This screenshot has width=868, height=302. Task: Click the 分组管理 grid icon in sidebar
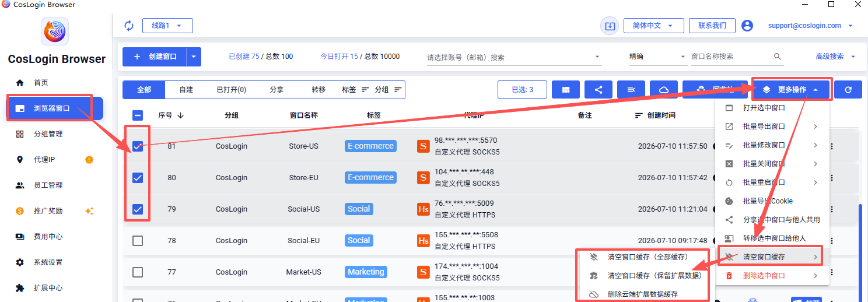click(x=20, y=134)
